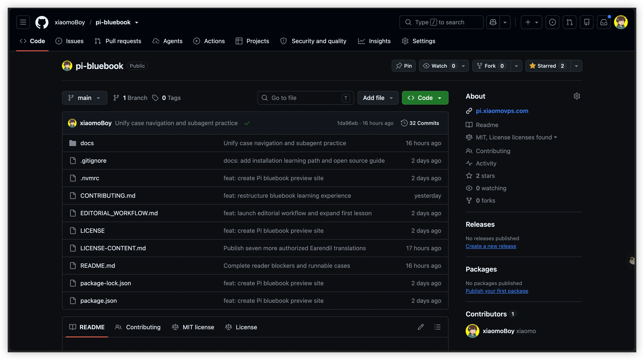Open the repository Settings tab
Viewport: 644px width, 360px height.
418,41
